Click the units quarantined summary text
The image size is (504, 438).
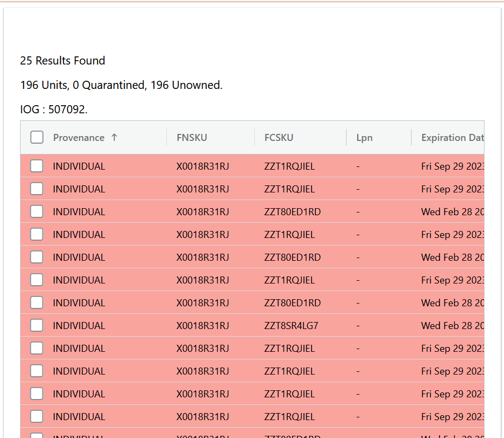tap(121, 85)
